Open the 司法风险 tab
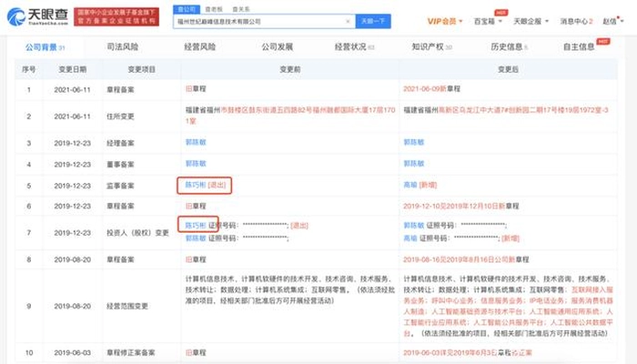Screen dimensions: 637x364 point(123,45)
